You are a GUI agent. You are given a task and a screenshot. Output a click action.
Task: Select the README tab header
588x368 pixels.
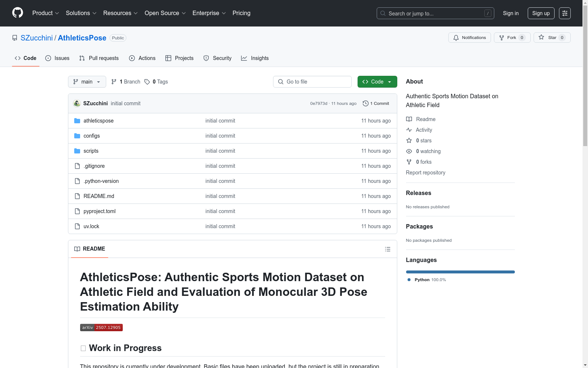pos(90,249)
